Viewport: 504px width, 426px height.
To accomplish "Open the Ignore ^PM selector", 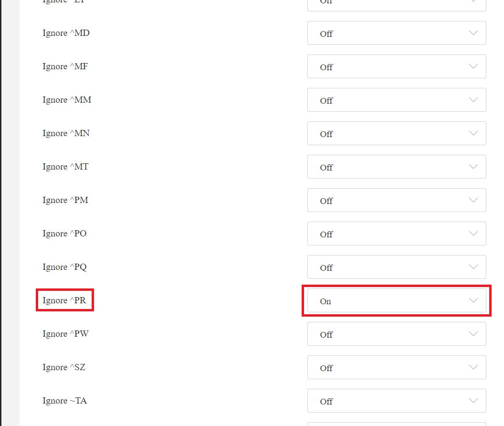I will 397,200.
